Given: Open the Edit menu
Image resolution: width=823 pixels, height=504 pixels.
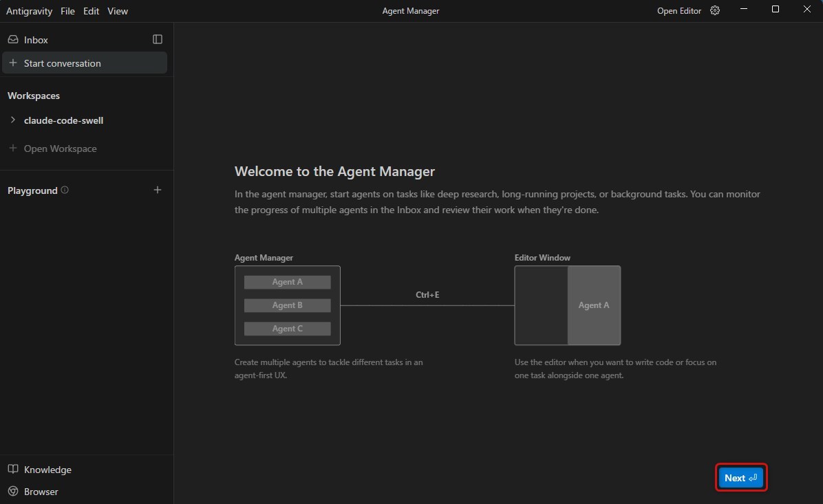Looking at the screenshot, I should click(x=91, y=11).
